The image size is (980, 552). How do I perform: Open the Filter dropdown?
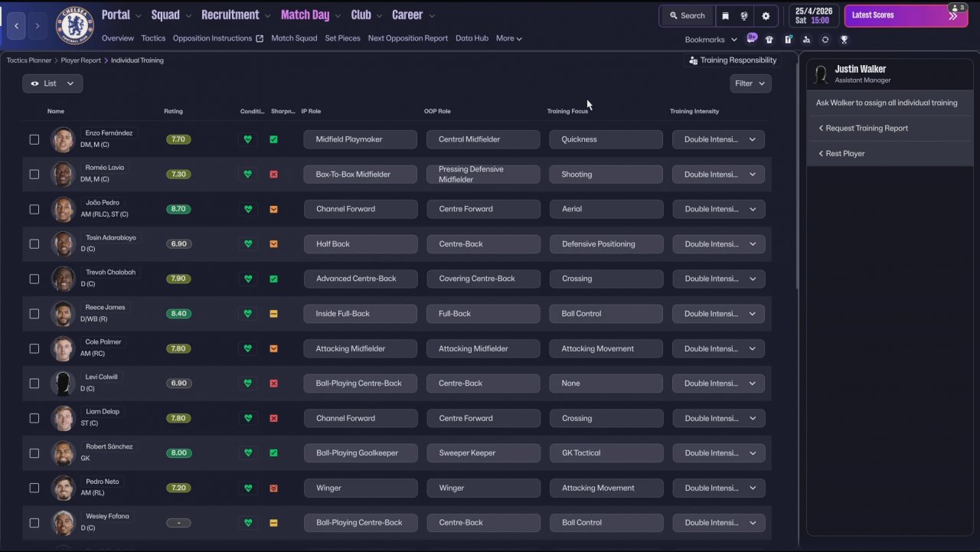click(750, 83)
